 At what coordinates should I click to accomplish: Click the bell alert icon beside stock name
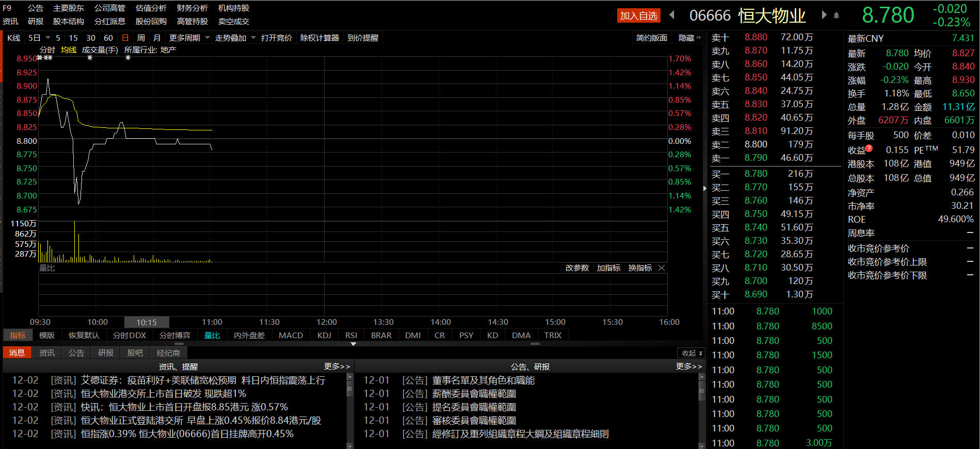click(837, 15)
